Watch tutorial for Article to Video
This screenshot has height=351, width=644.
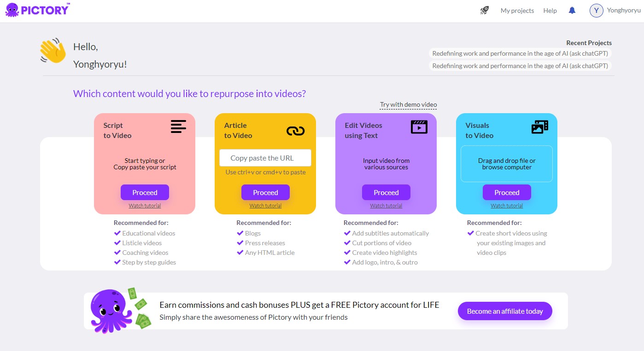265,206
